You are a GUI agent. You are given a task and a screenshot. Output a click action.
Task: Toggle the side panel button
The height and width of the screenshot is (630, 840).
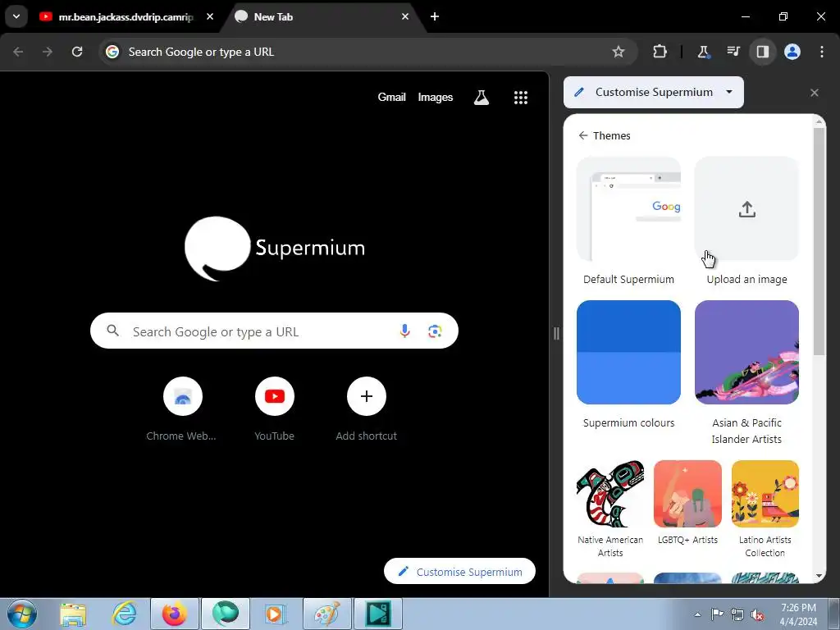pos(762,52)
